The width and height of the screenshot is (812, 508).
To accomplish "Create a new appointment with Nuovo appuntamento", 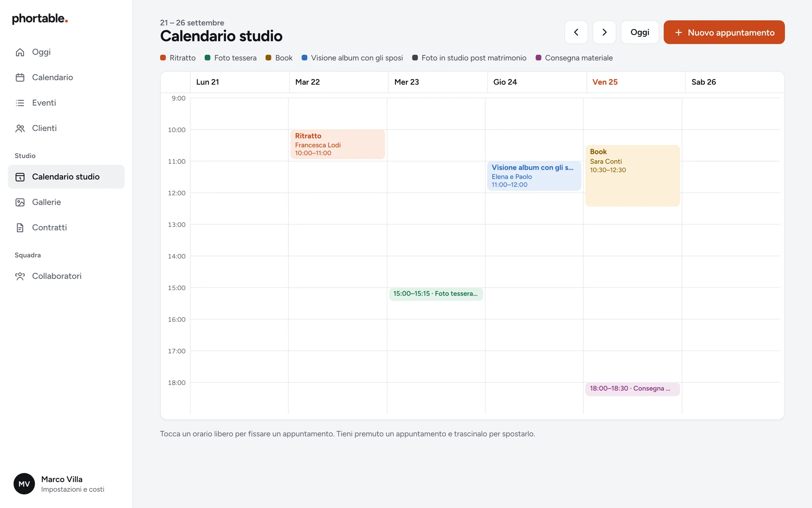I will [724, 32].
